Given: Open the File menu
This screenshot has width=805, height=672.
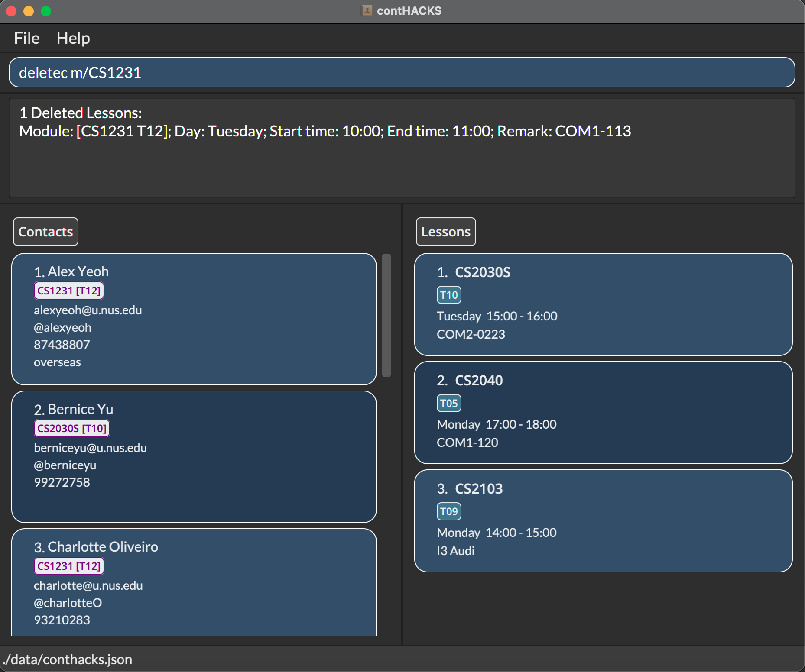Looking at the screenshot, I should pyautogui.click(x=27, y=38).
